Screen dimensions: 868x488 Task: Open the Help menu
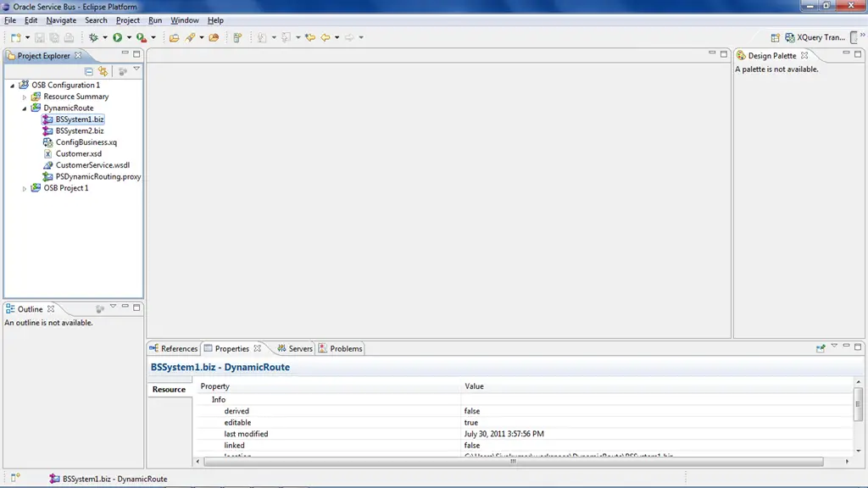click(215, 20)
